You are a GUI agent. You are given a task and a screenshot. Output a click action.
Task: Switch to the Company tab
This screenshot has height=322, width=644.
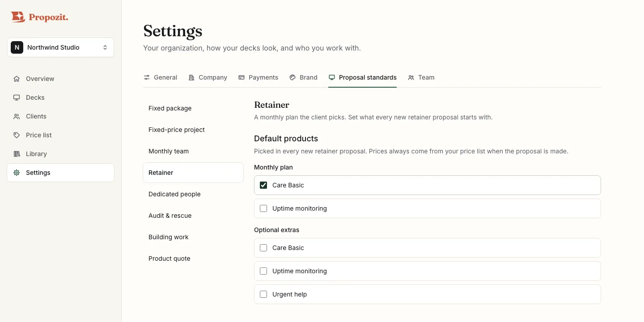(x=208, y=77)
